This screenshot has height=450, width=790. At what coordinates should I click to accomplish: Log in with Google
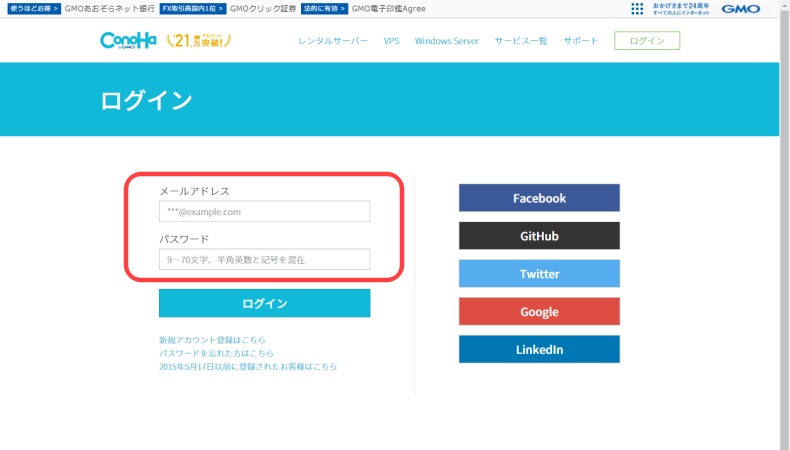coord(539,311)
